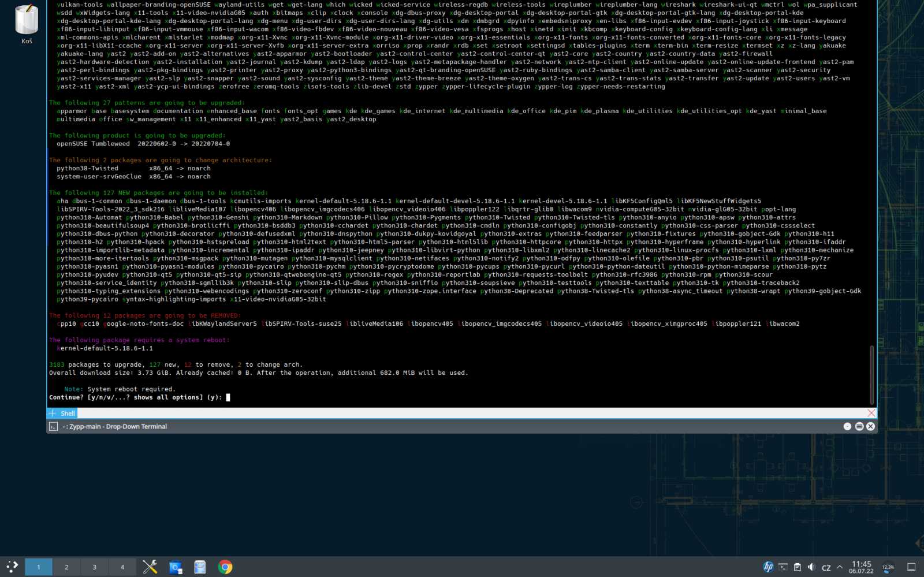
Task: Open the clipboard tray icon
Action: (797, 567)
